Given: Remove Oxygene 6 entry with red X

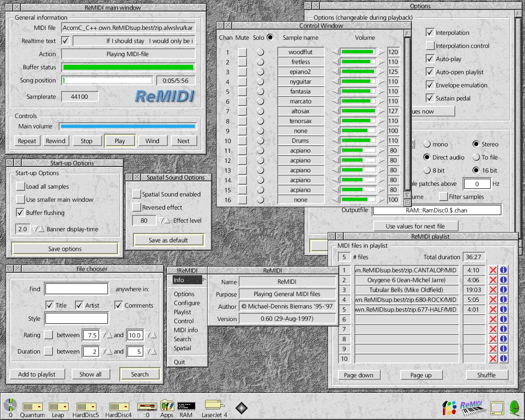Looking at the screenshot, I should (x=493, y=280).
